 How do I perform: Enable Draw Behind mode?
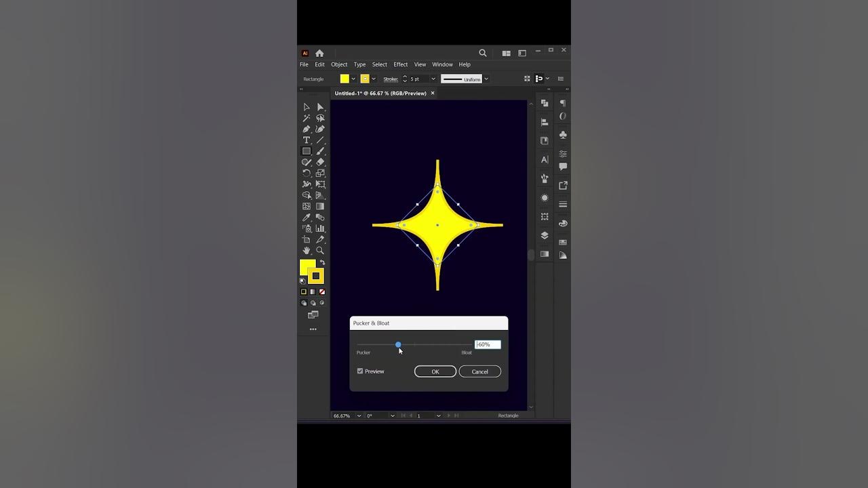[313, 303]
